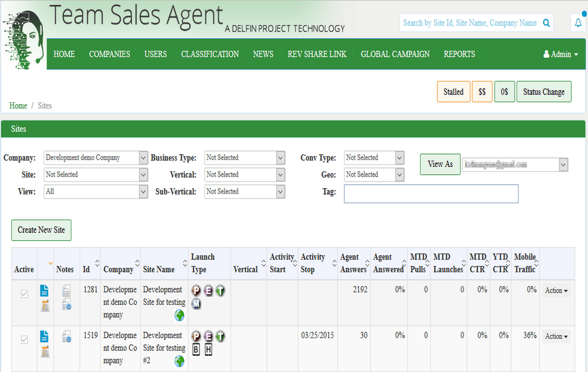Toggle the Active checkbox for site 1281
Viewport: 588px width, 372px height.
(24, 293)
